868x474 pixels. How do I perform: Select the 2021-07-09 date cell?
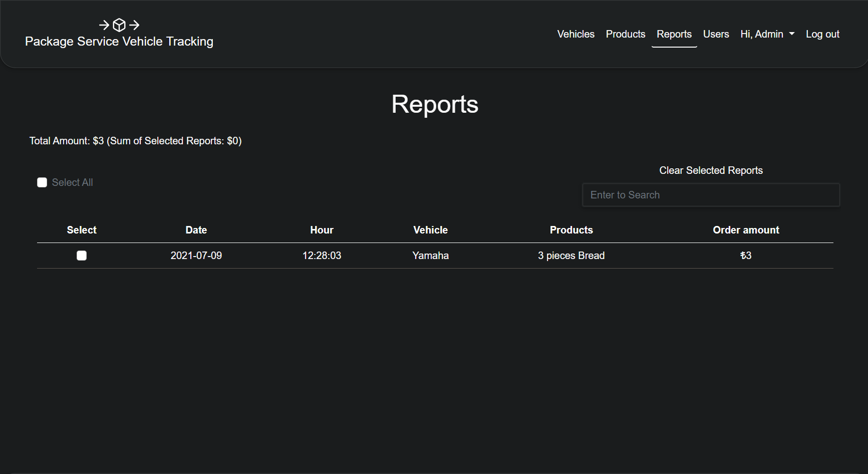[x=196, y=256]
